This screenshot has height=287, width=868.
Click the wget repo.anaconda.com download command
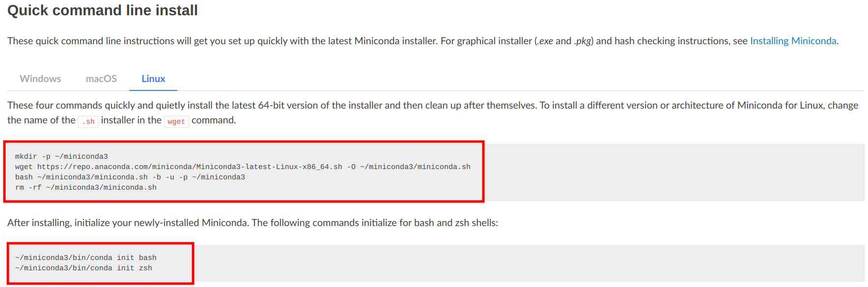coord(243,167)
